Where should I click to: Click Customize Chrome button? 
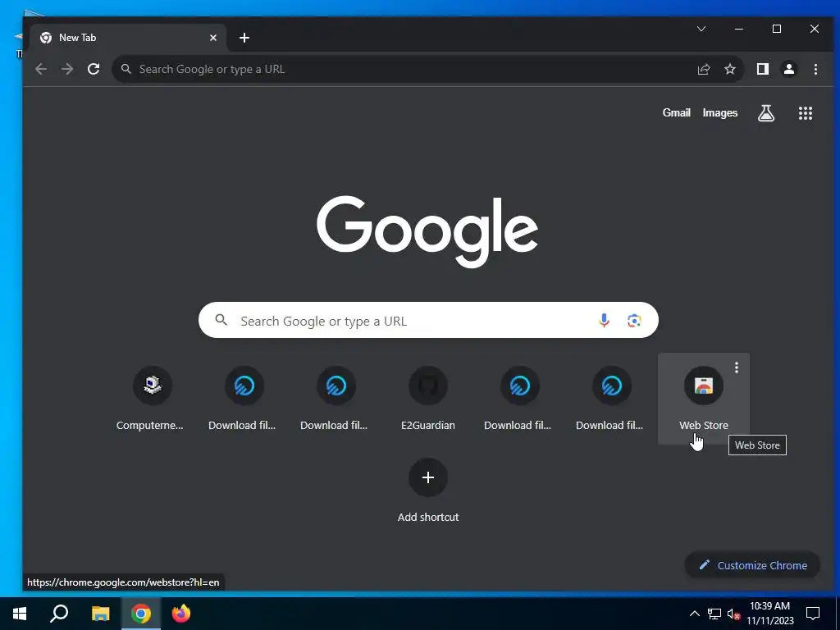pyautogui.click(x=752, y=565)
